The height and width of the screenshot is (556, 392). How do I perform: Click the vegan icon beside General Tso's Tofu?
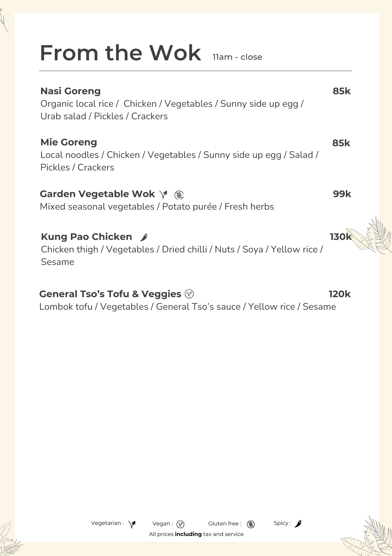189,294
